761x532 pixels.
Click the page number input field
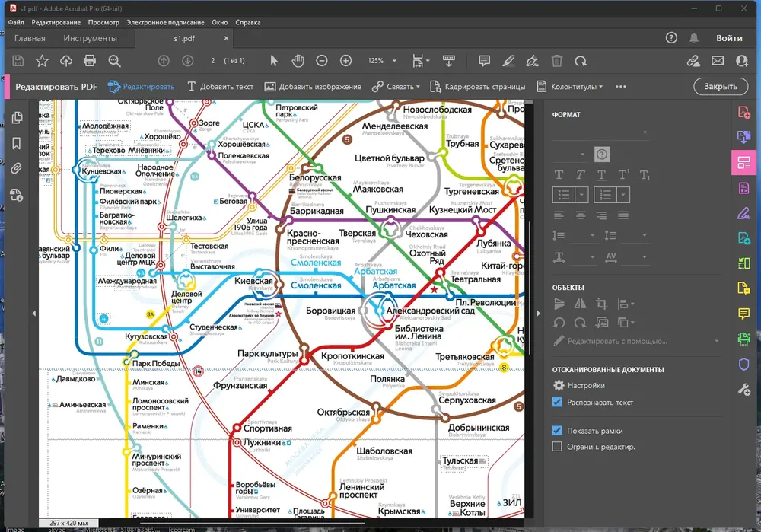pos(213,61)
